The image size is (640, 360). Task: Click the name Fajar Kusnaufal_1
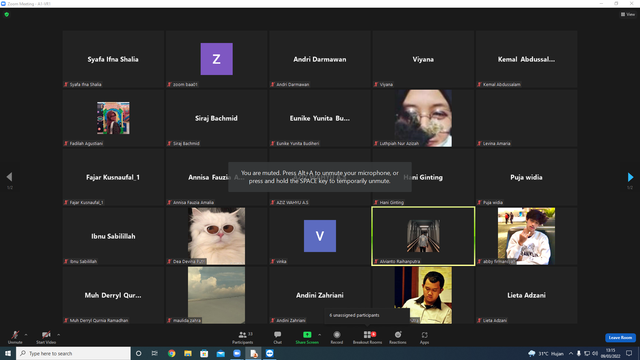point(113,177)
